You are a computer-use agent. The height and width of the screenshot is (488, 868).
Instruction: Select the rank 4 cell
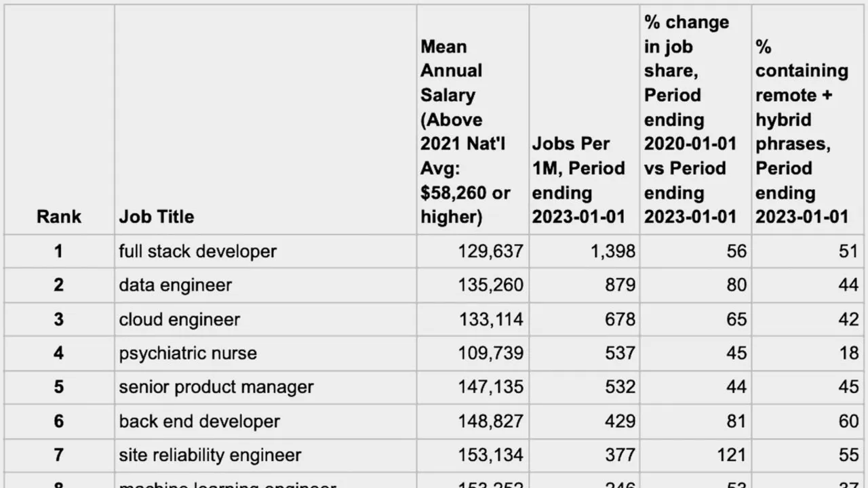click(x=58, y=353)
